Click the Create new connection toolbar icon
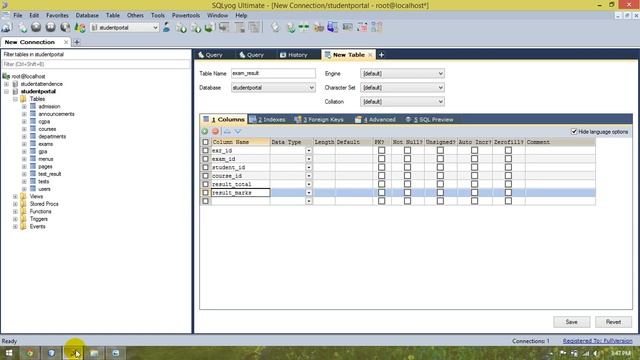The width and height of the screenshot is (640, 360). point(7,27)
